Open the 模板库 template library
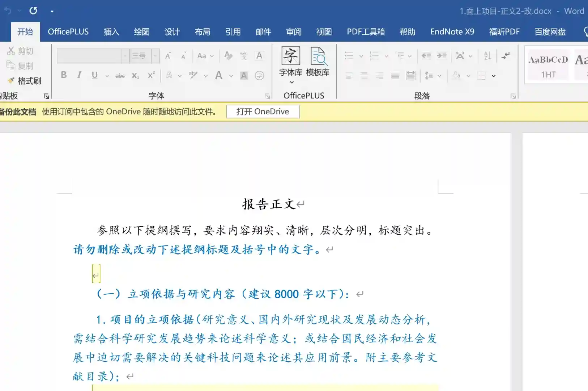Screen dimensions: 588x391 click(x=318, y=62)
